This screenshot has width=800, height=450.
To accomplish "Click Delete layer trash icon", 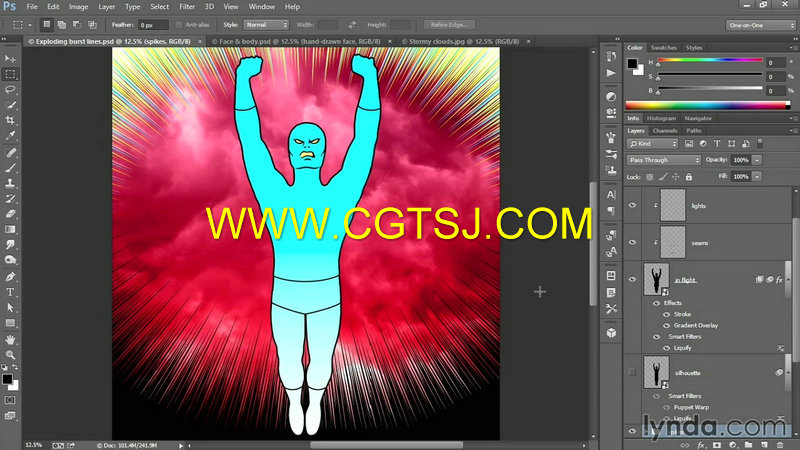I will [x=780, y=445].
